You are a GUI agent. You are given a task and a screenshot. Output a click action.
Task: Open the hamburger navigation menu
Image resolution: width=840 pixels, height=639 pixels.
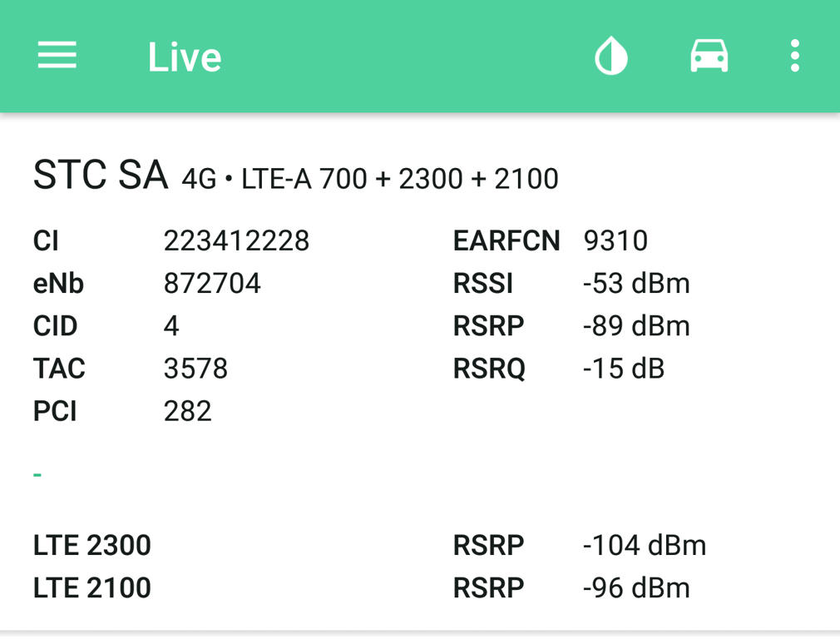(x=57, y=55)
